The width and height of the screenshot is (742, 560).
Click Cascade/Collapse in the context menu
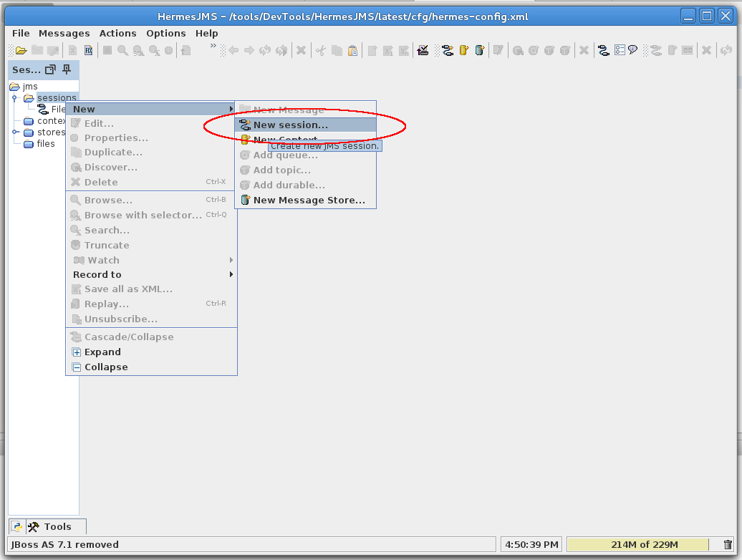click(x=151, y=337)
